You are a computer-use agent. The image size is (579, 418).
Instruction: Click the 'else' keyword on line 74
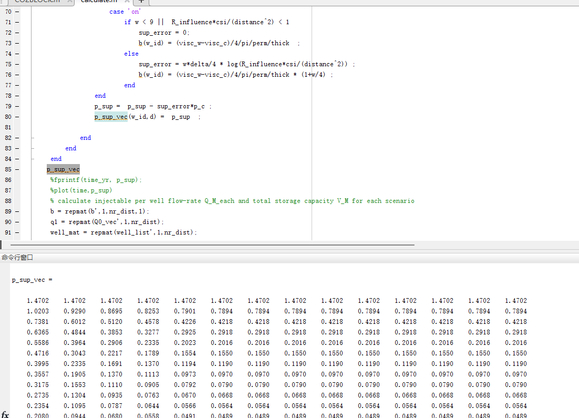[131, 54]
